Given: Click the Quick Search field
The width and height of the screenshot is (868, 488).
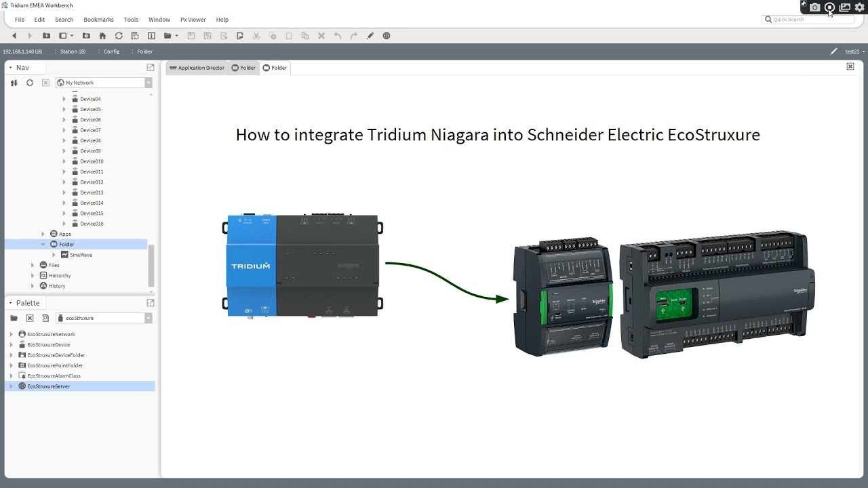Looking at the screenshot, I should (x=808, y=20).
